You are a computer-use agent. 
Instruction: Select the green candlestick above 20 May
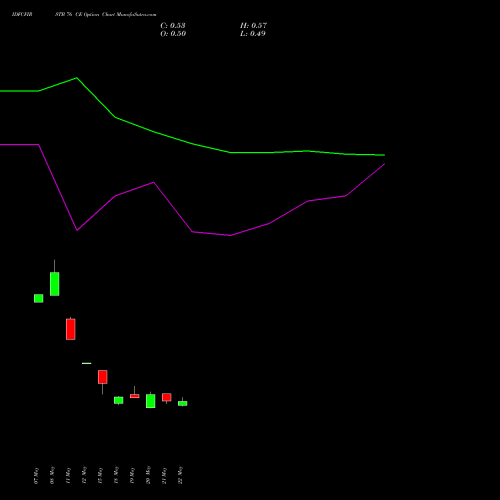point(151,401)
